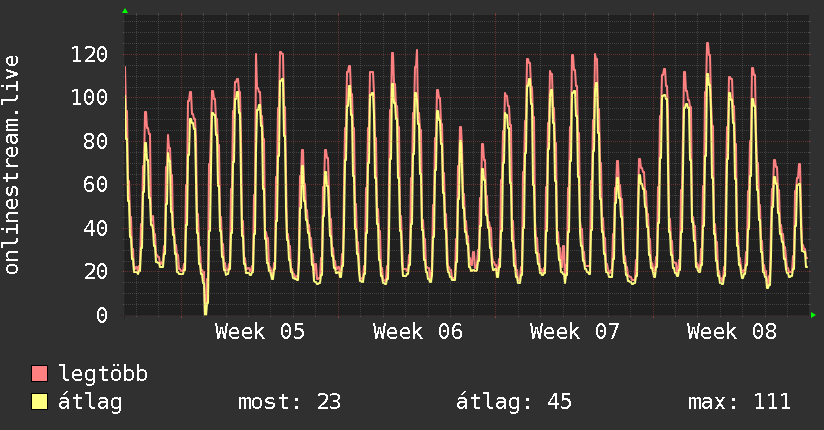Click the 20 y-axis tick label
This screenshot has width=824, height=430.
coord(96,272)
